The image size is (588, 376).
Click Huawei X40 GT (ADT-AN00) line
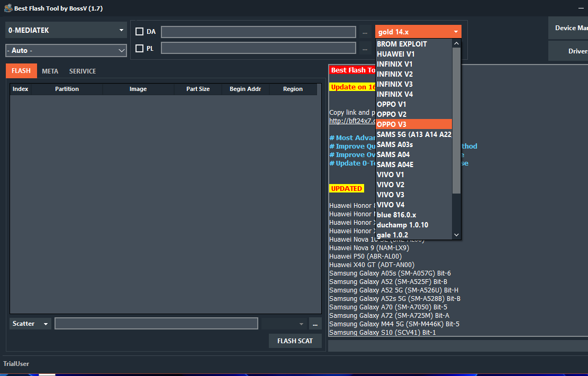pyautogui.click(x=372, y=264)
